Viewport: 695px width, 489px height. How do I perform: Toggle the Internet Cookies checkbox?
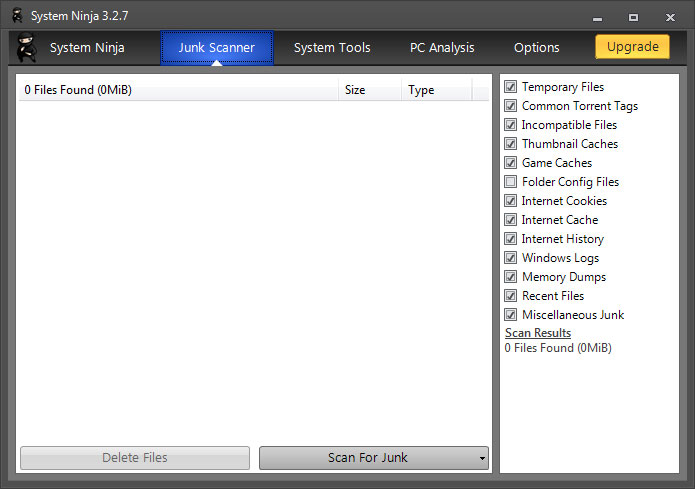click(511, 200)
